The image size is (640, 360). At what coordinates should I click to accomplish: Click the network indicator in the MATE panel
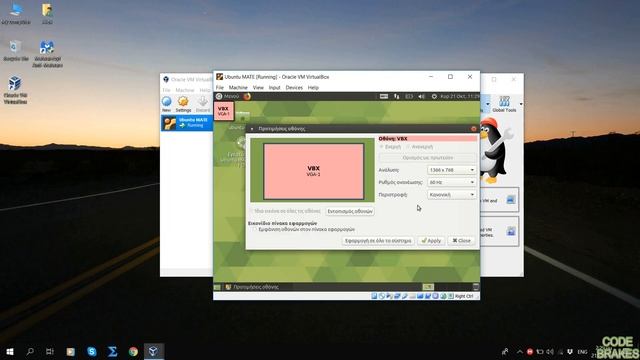coord(396,96)
